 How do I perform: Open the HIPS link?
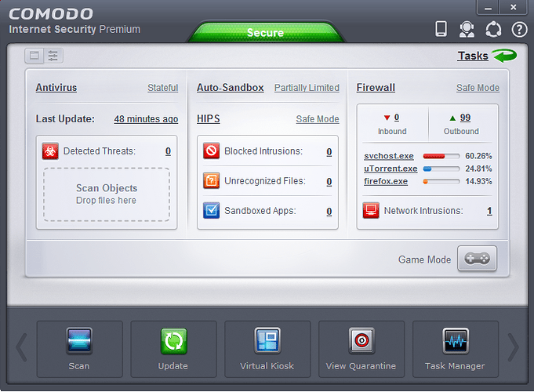[209, 119]
